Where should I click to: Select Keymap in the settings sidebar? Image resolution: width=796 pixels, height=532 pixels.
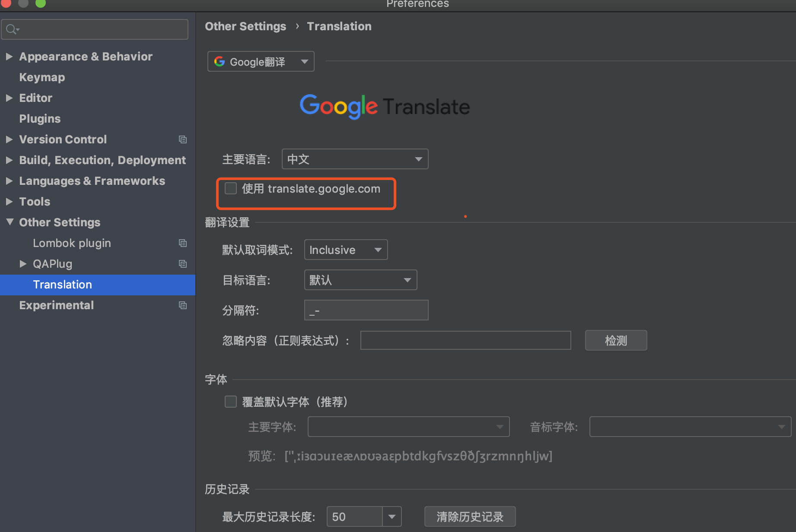click(42, 77)
